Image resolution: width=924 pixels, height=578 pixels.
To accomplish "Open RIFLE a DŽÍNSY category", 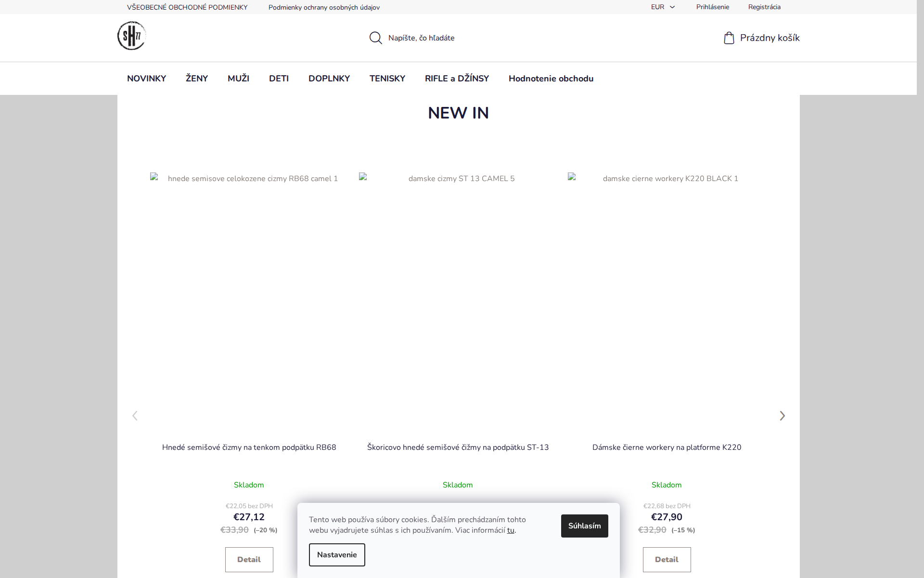I will coord(457,79).
